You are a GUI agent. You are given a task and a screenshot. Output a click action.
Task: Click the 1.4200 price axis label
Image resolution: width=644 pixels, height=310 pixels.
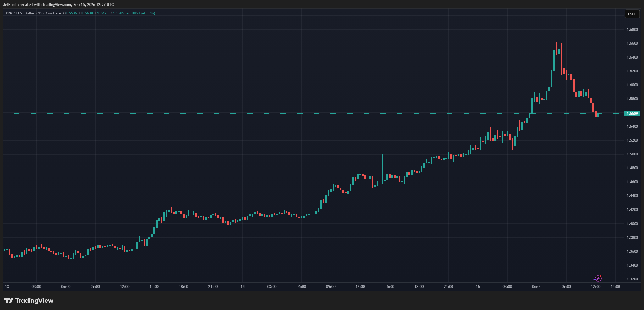pyautogui.click(x=632, y=210)
